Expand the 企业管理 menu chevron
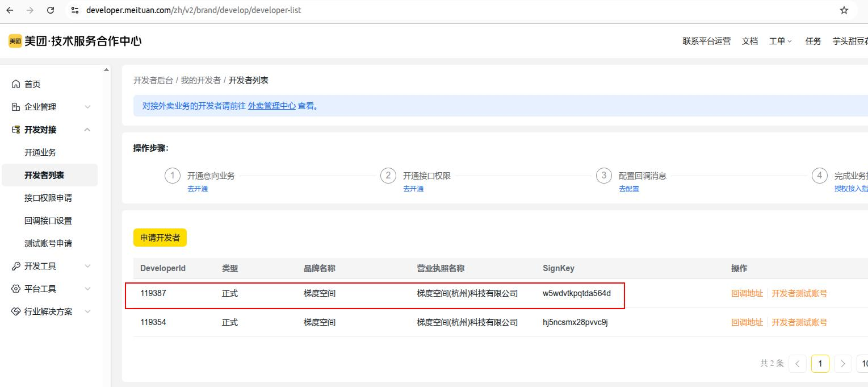 click(x=87, y=107)
